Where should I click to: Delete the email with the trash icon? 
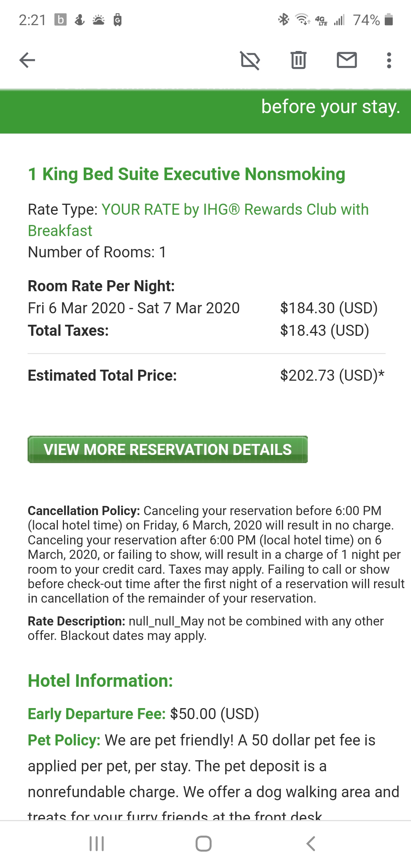pyautogui.click(x=298, y=60)
